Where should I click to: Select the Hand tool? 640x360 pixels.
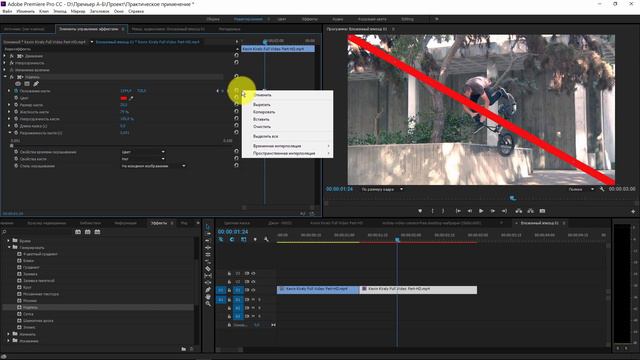tap(208, 297)
